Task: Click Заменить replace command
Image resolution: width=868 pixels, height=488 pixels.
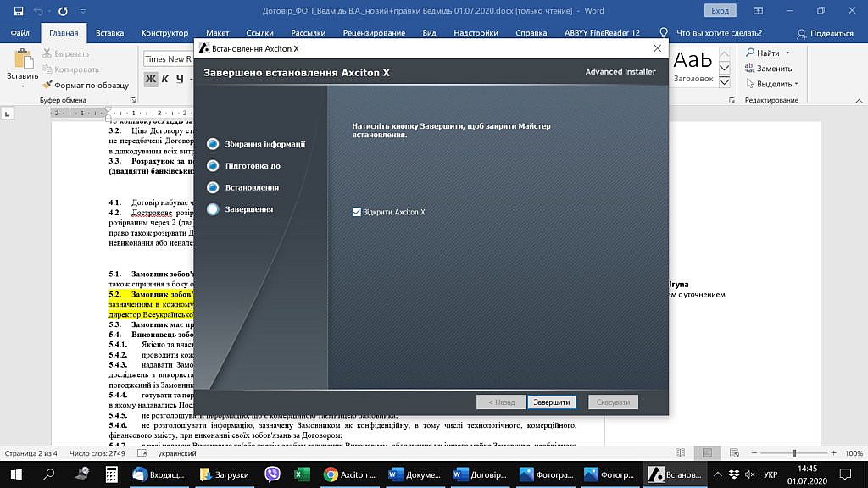Action: 768,68
